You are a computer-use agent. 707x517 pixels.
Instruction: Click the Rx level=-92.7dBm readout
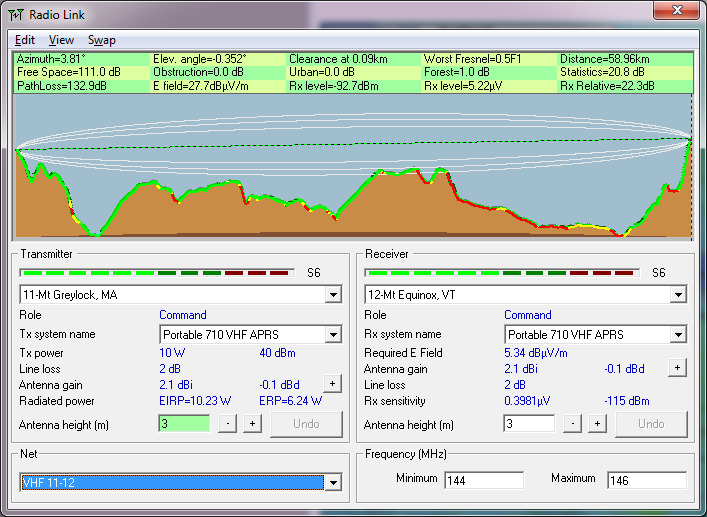point(334,86)
